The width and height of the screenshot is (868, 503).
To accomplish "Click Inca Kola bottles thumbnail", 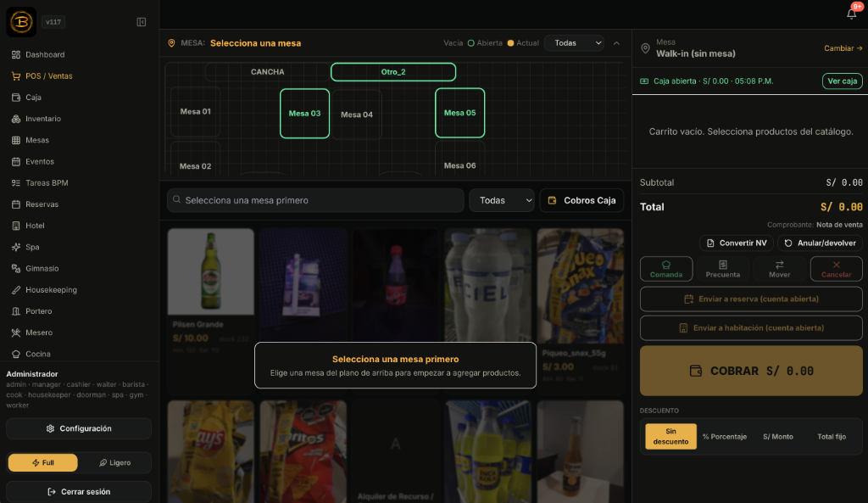I will 487,451.
